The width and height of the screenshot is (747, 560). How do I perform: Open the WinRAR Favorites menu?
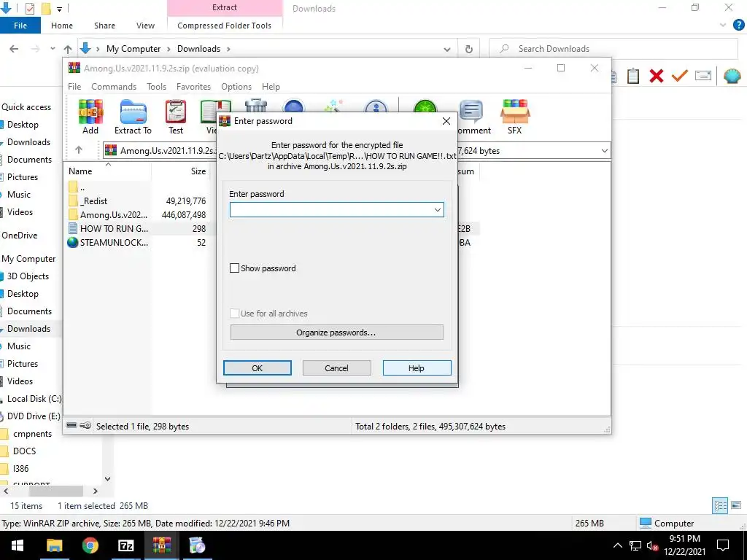click(193, 87)
